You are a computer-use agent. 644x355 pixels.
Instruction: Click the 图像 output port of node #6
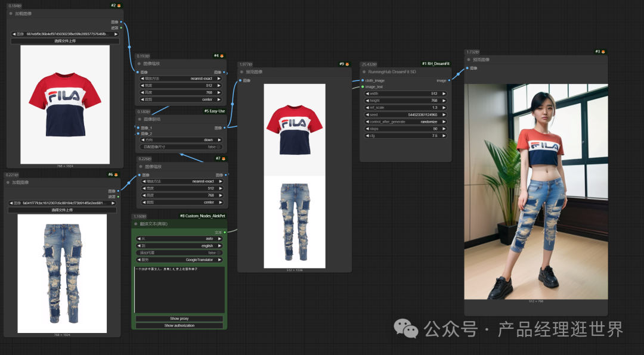click(118, 191)
